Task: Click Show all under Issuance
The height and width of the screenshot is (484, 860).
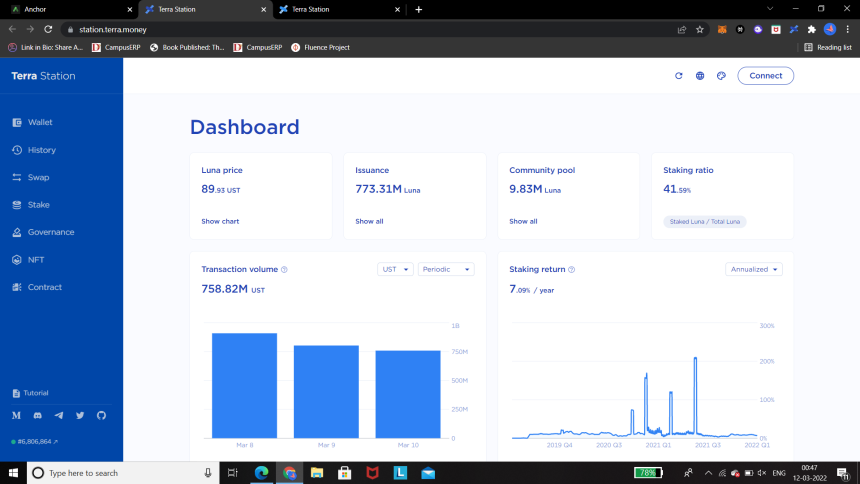Action: coord(369,221)
